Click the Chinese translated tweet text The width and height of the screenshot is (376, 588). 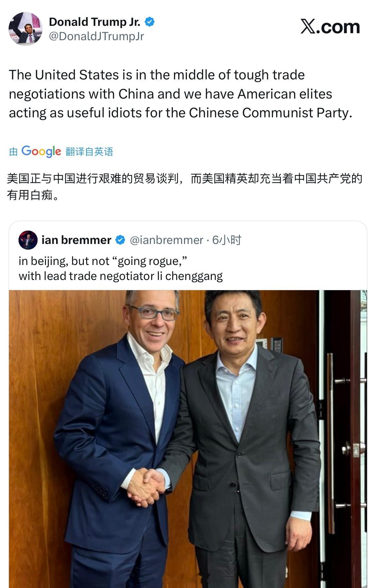pos(185,187)
